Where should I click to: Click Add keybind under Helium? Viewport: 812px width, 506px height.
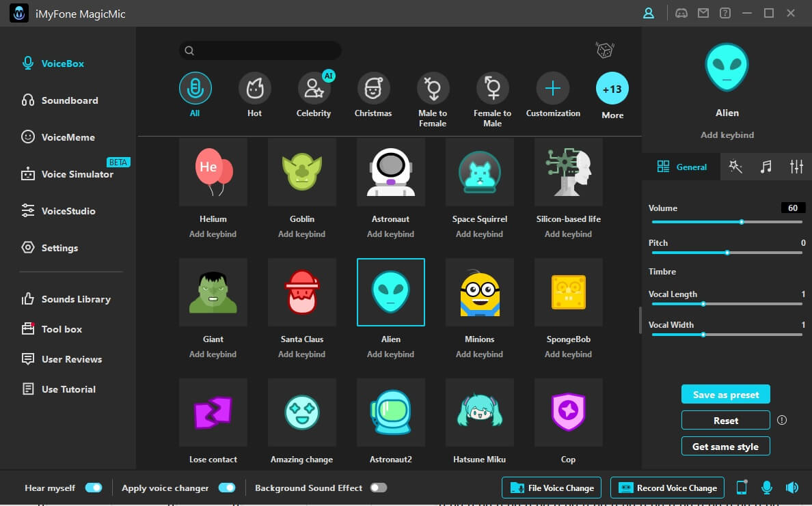(213, 234)
